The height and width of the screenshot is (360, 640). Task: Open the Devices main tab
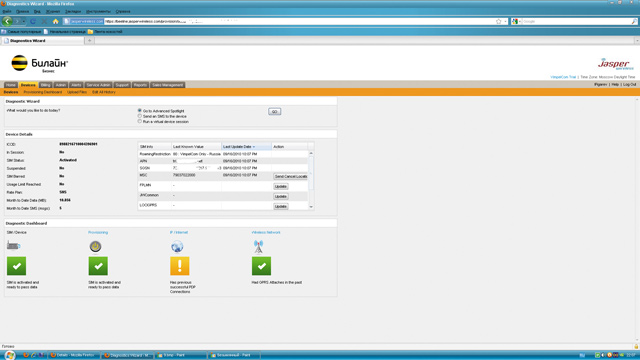[28, 85]
